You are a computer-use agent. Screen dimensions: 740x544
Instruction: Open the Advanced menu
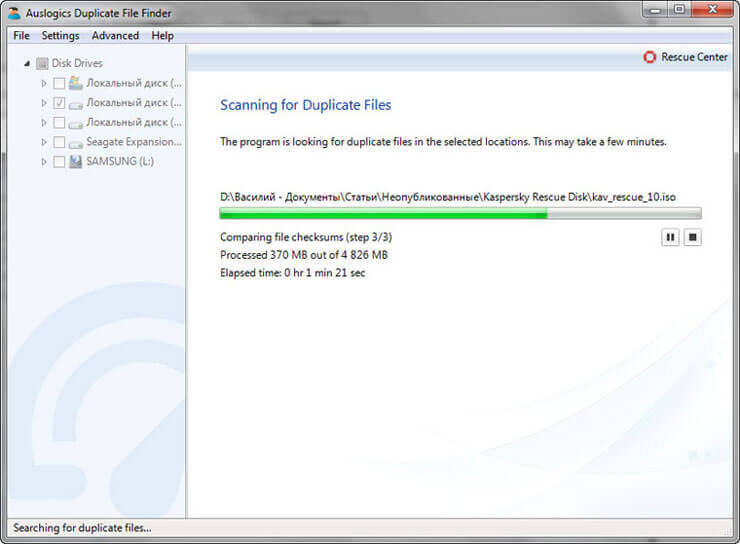coord(115,36)
